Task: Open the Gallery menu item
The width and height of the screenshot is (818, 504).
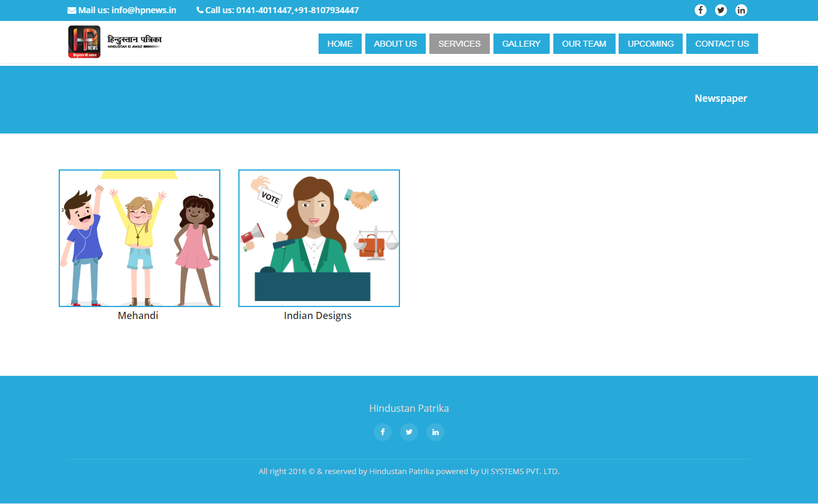Action: point(521,44)
